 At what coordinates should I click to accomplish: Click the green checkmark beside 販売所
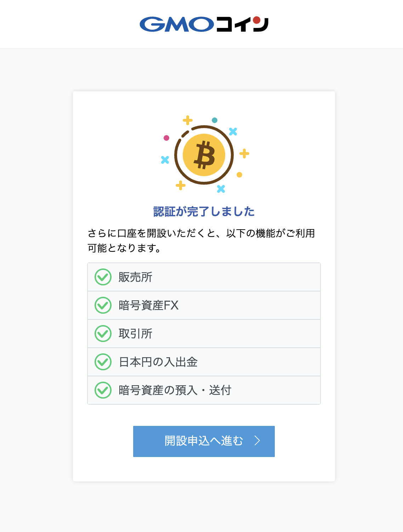(103, 277)
